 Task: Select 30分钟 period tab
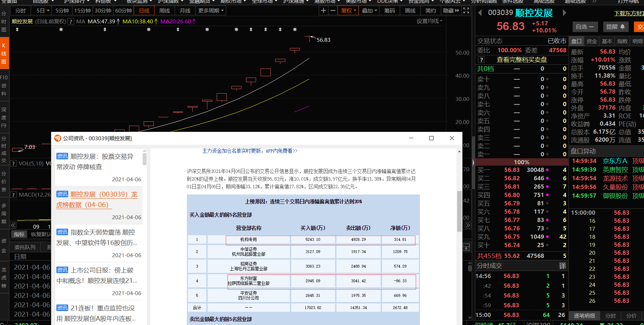point(103,10)
